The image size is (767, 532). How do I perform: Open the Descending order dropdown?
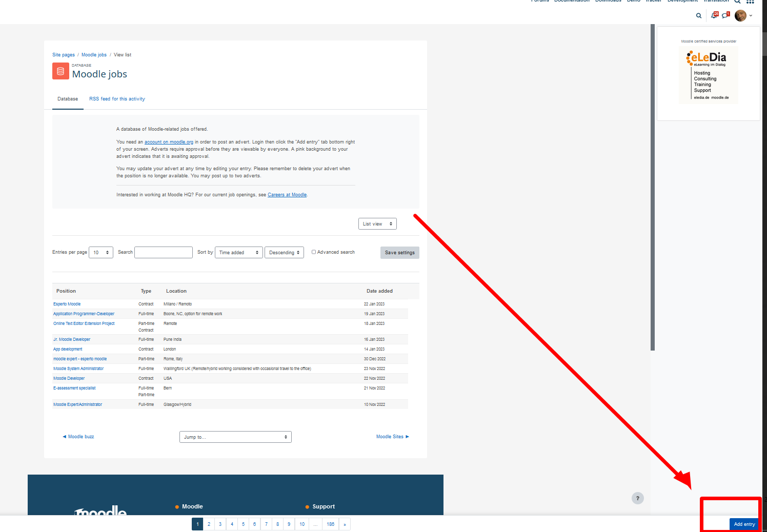(x=284, y=253)
